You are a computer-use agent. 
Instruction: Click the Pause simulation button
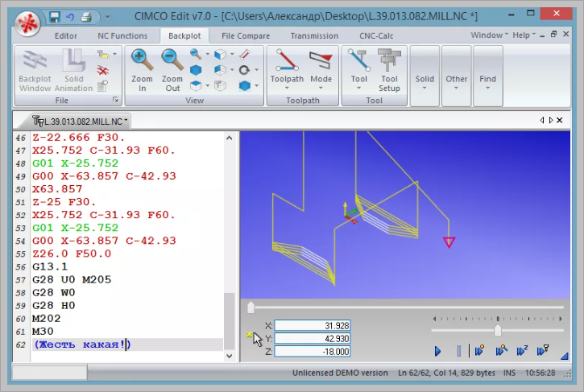[458, 351]
